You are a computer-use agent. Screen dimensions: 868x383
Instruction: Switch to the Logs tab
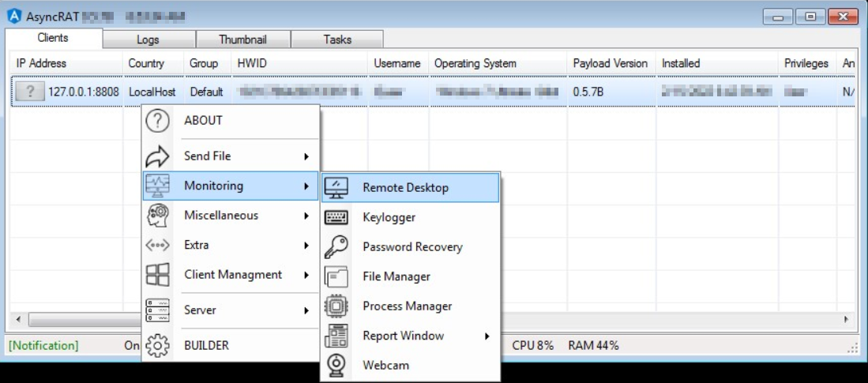coord(148,39)
